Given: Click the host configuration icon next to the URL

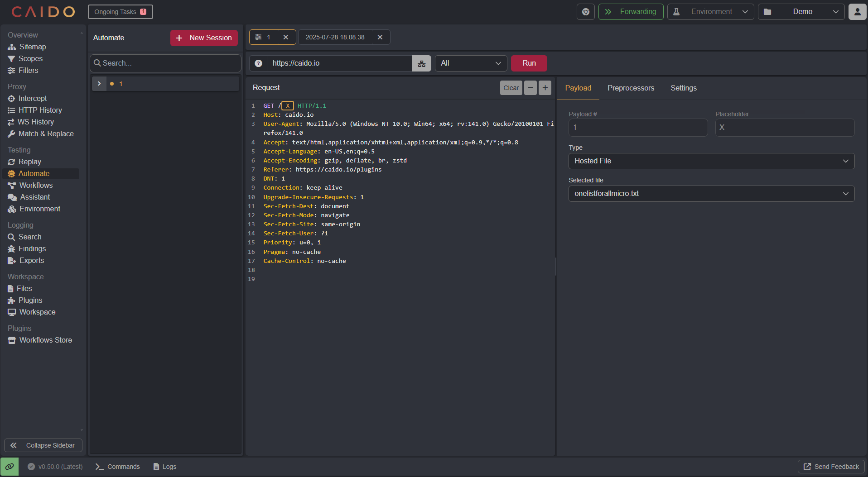Looking at the screenshot, I should 421,63.
